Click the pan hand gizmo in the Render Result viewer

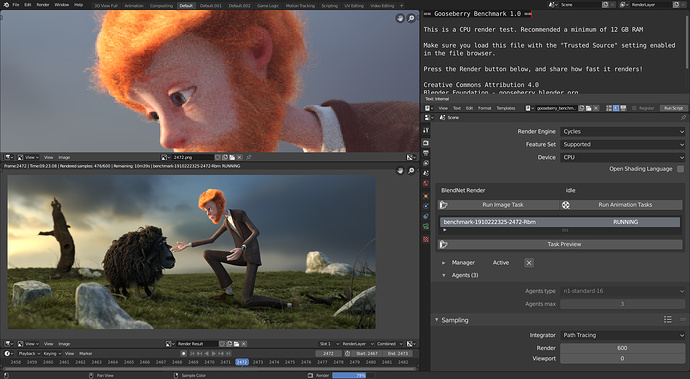tap(400, 170)
